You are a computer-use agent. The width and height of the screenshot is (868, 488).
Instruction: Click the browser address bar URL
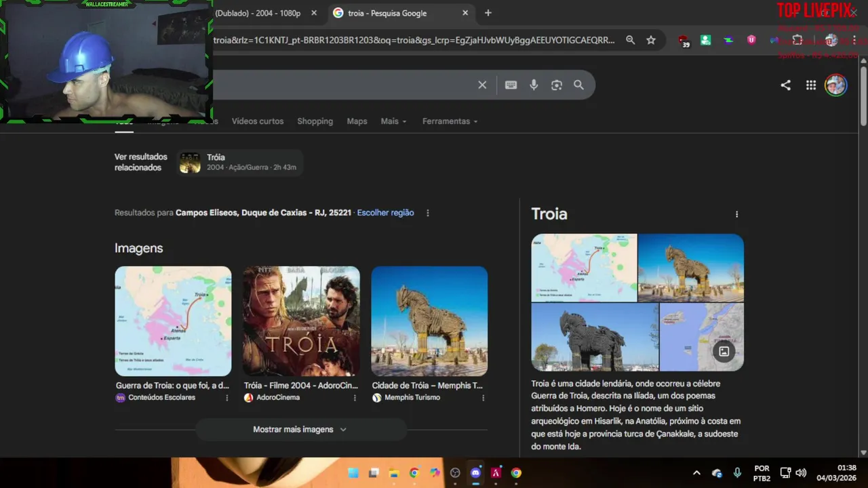pos(414,40)
